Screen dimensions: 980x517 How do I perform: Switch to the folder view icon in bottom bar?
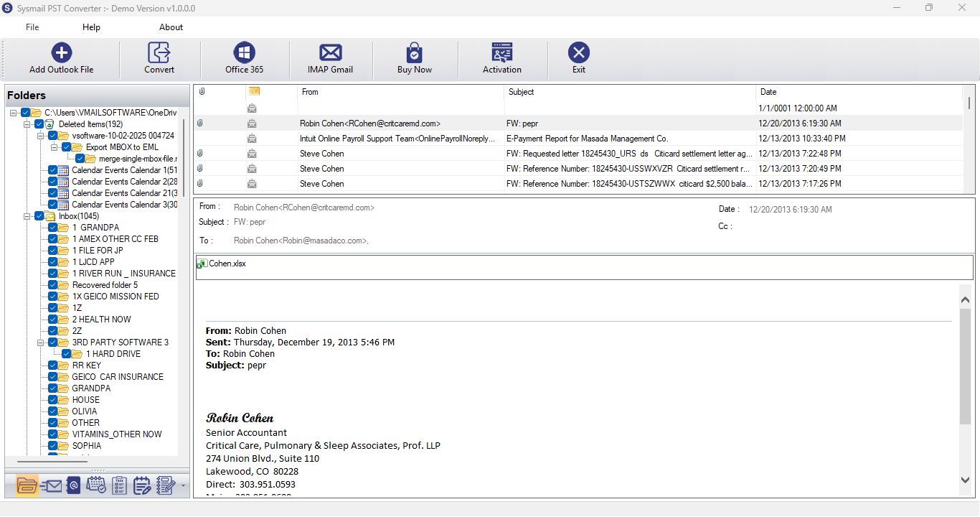coord(27,485)
